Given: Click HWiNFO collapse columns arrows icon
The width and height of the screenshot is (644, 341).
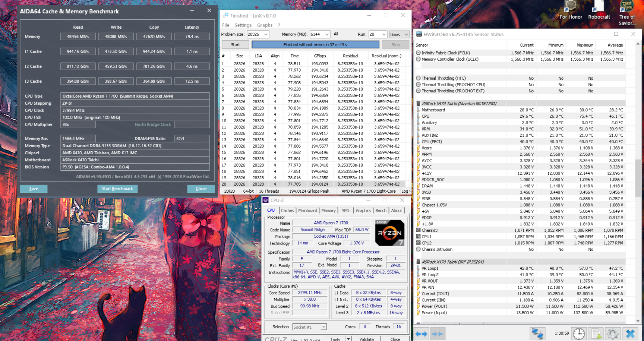Looking at the screenshot, I should [438, 334].
